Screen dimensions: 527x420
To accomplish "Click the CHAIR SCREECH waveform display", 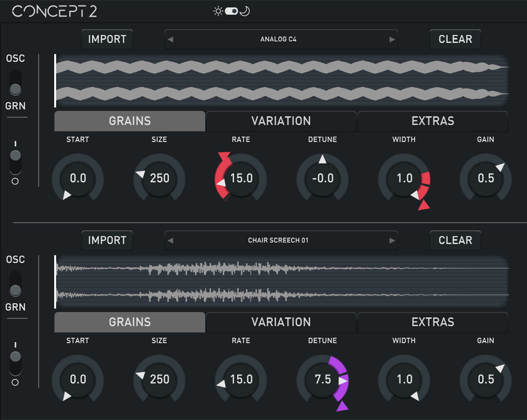I will [282, 282].
